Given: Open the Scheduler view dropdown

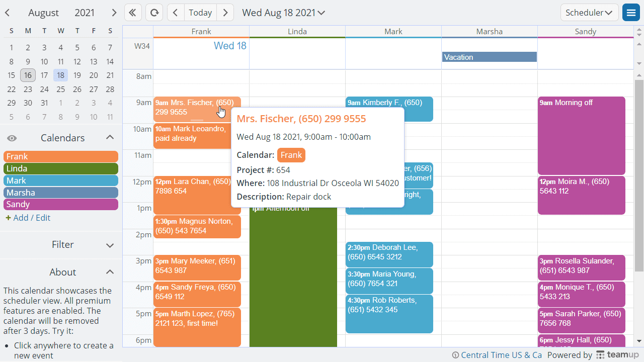Looking at the screenshot, I should [589, 12].
